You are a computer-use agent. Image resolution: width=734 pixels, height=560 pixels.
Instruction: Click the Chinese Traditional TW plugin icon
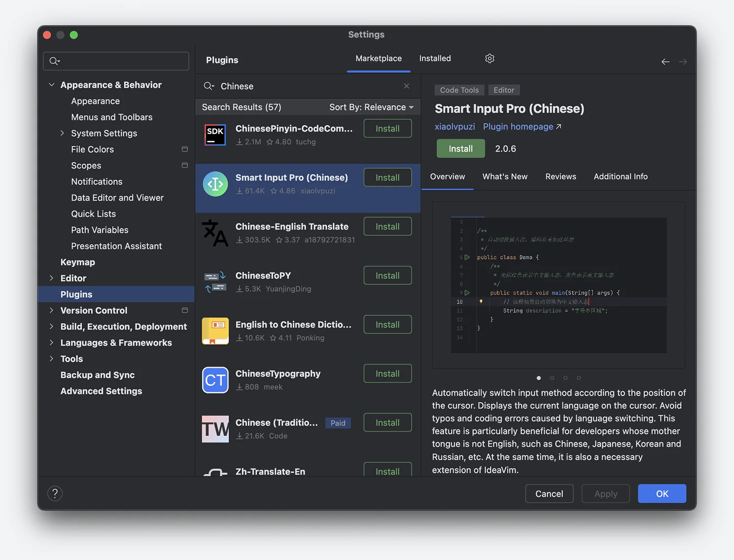(215, 429)
